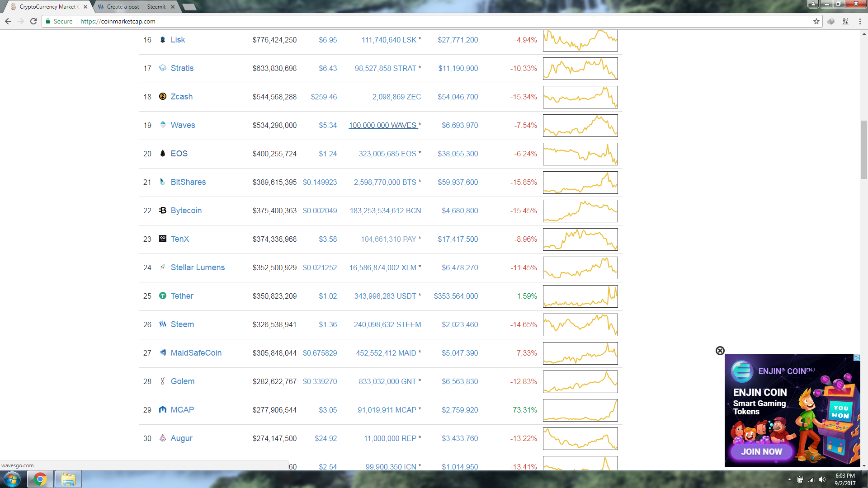Open the EOS coin page
The width and height of the screenshot is (868, 488).
pos(179,154)
